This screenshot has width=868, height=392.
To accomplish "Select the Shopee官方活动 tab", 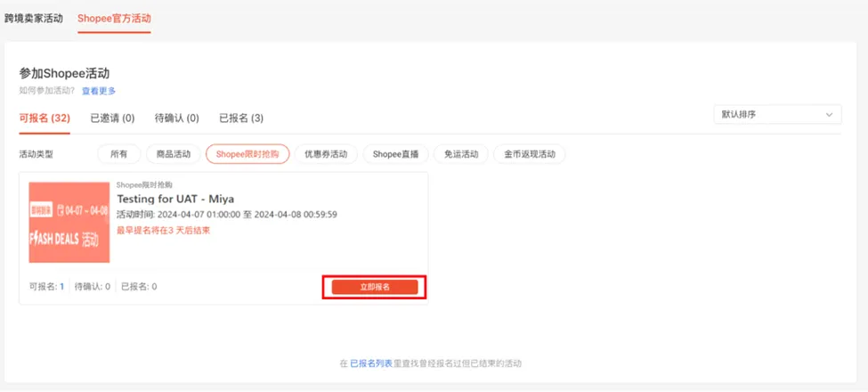I will tap(114, 19).
